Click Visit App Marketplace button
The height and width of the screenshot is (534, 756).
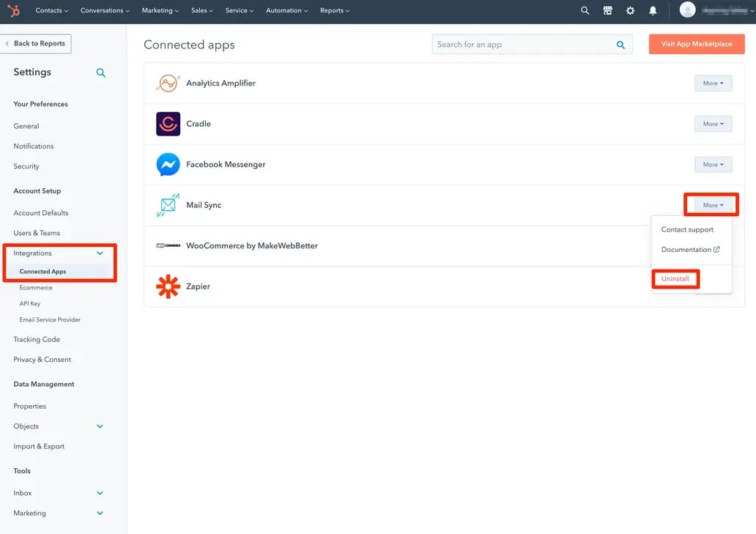[696, 44]
